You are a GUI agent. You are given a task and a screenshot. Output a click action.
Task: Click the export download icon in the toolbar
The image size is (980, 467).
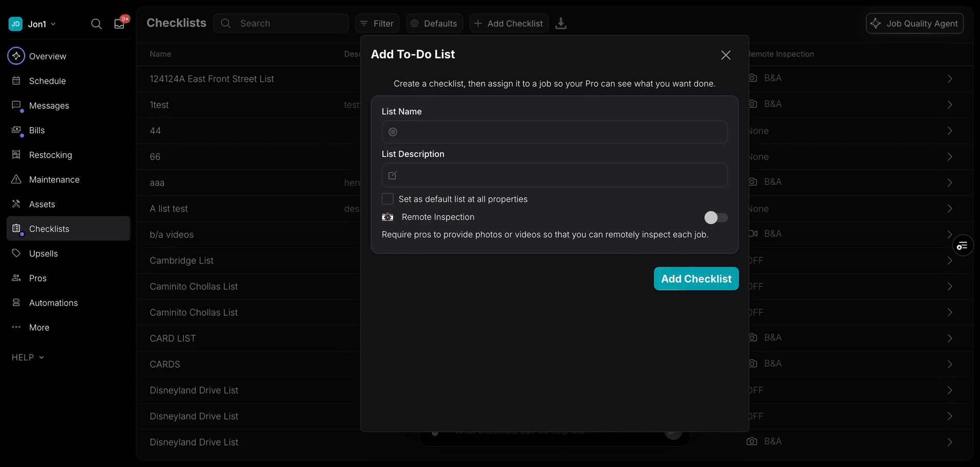pos(561,24)
